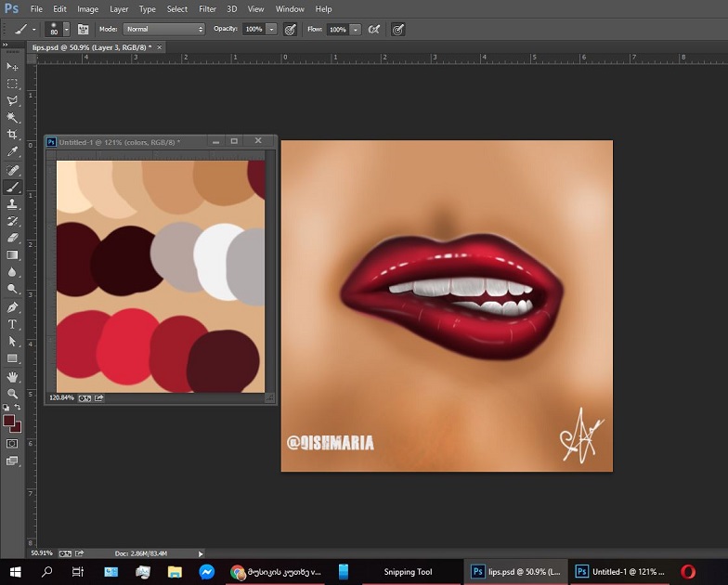Screen dimensions: 728x585
Task: Click the 120.84% zoom field in Untitled-1
Action: (x=61, y=397)
